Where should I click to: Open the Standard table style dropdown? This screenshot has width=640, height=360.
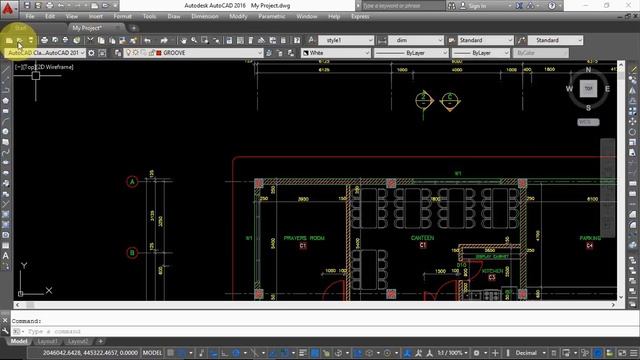485,40
